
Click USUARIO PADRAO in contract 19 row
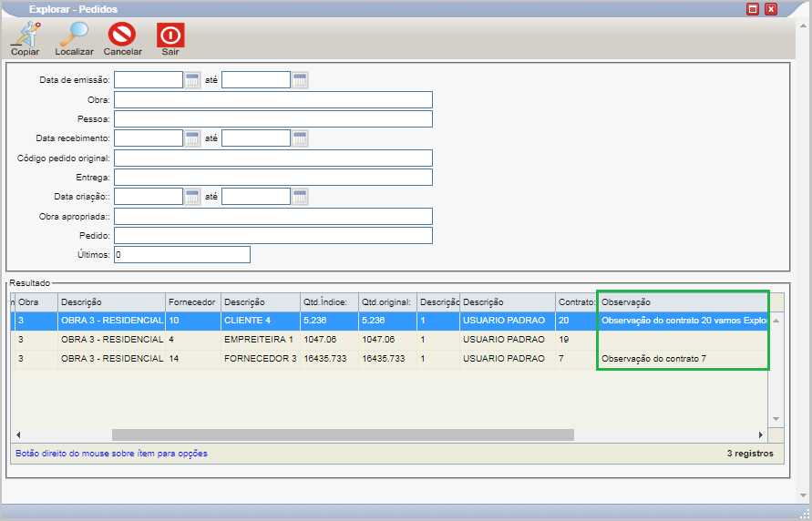pos(507,340)
